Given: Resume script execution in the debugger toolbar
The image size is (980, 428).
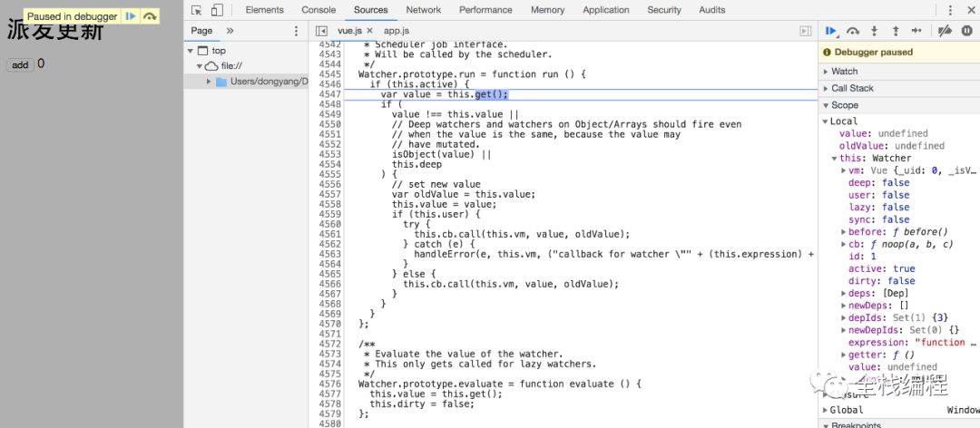Looking at the screenshot, I should coord(831,31).
